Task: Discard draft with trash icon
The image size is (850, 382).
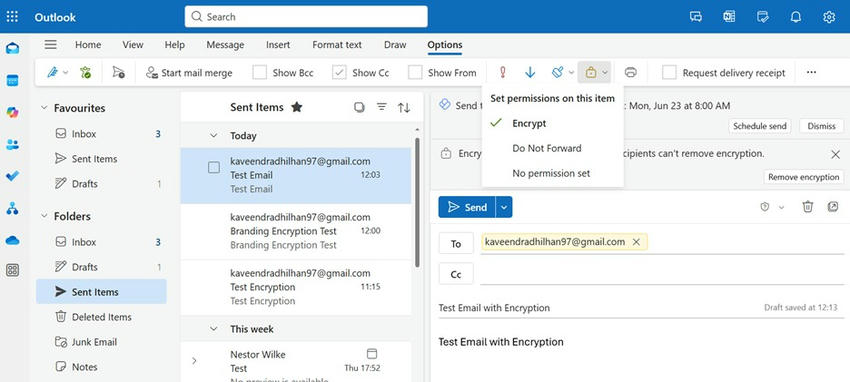Action: tap(808, 206)
